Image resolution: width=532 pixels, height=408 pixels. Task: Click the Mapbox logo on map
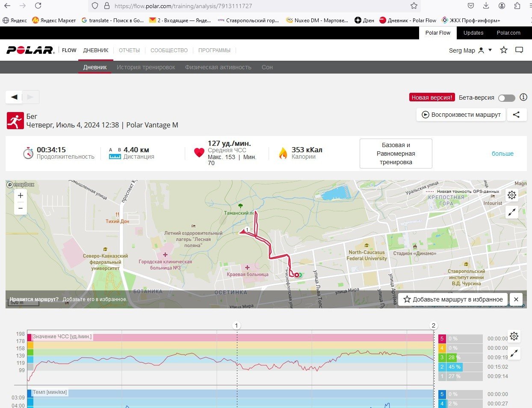coord(21,185)
